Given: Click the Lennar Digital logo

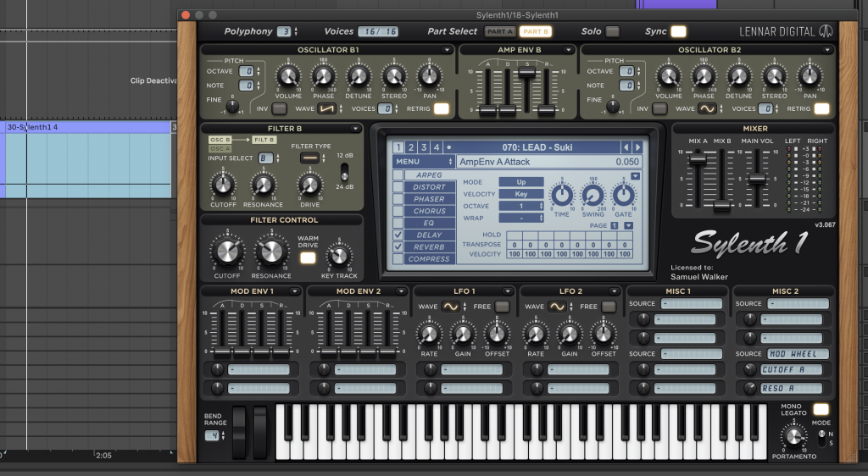Looking at the screenshot, I should (823, 32).
